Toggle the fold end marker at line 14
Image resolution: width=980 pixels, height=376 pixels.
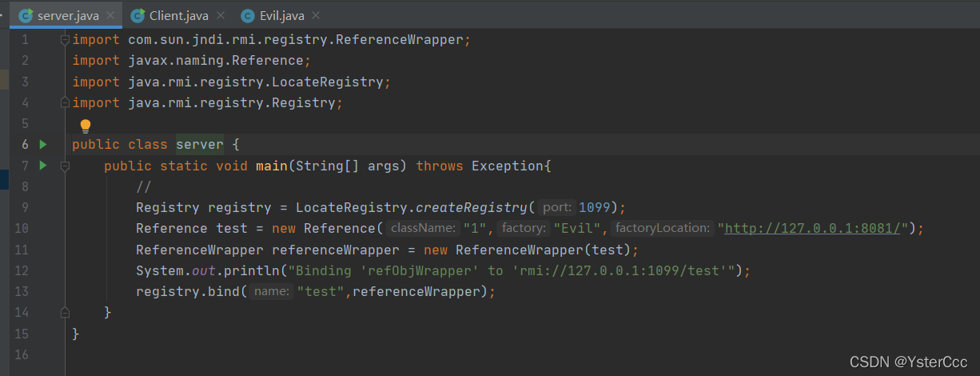click(65, 312)
